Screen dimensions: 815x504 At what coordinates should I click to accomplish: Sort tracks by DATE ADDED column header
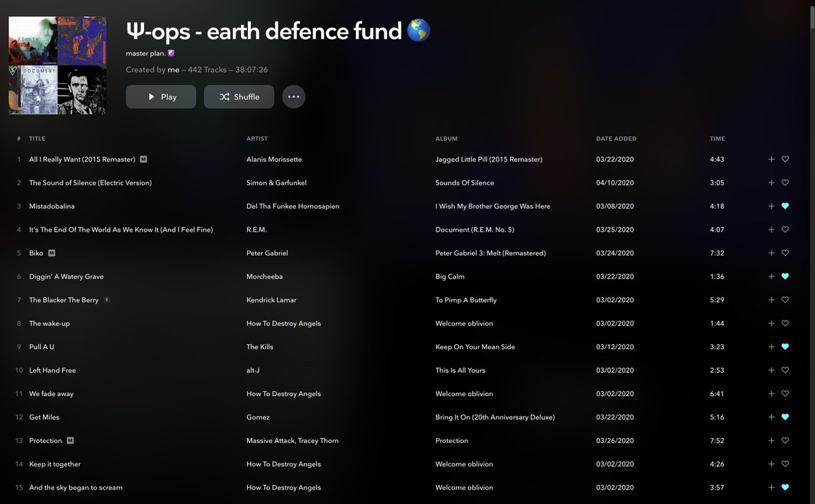point(617,139)
